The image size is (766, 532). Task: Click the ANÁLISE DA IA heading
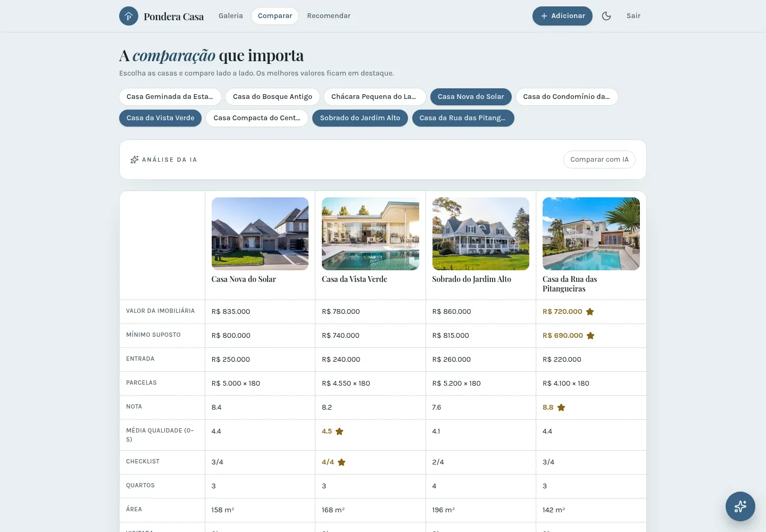click(169, 160)
